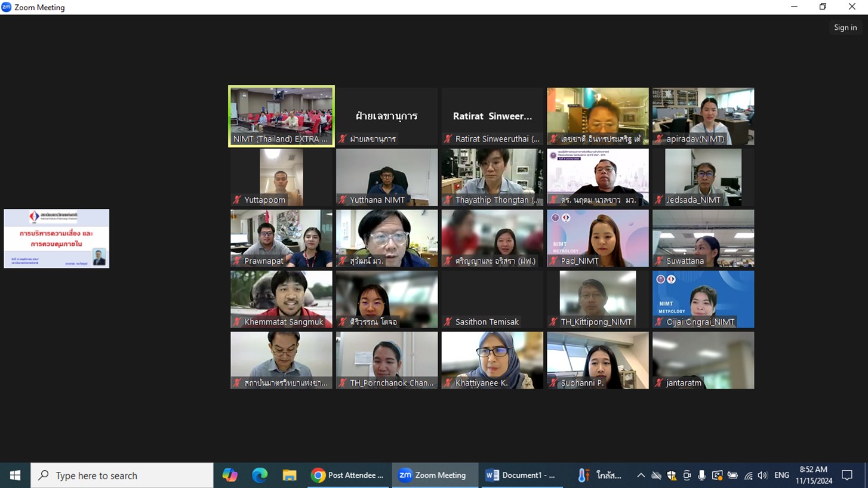Open the volume control in system tray
868x488 pixels.
pyautogui.click(x=762, y=475)
